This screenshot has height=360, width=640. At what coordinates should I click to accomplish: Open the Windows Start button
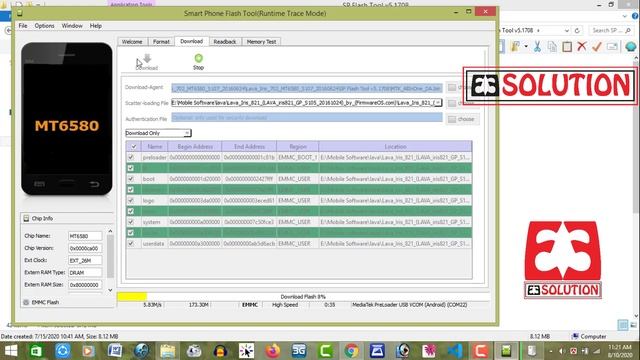[11, 351]
